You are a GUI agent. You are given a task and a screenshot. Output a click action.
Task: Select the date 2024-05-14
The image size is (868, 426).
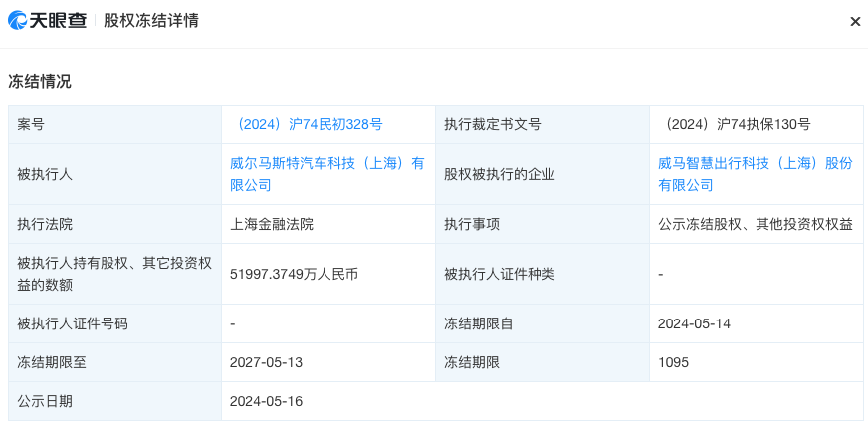click(x=694, y=323)
